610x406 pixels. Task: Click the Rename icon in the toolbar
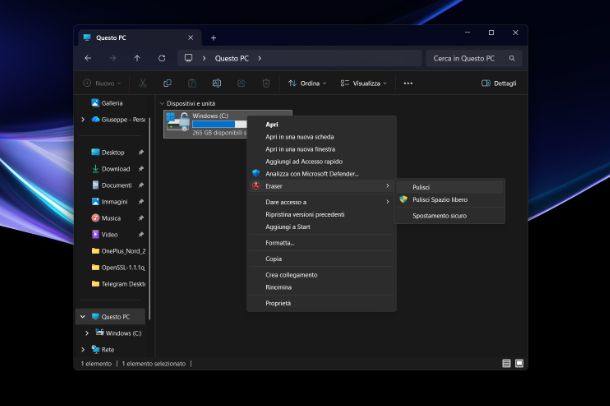point(216,84)
